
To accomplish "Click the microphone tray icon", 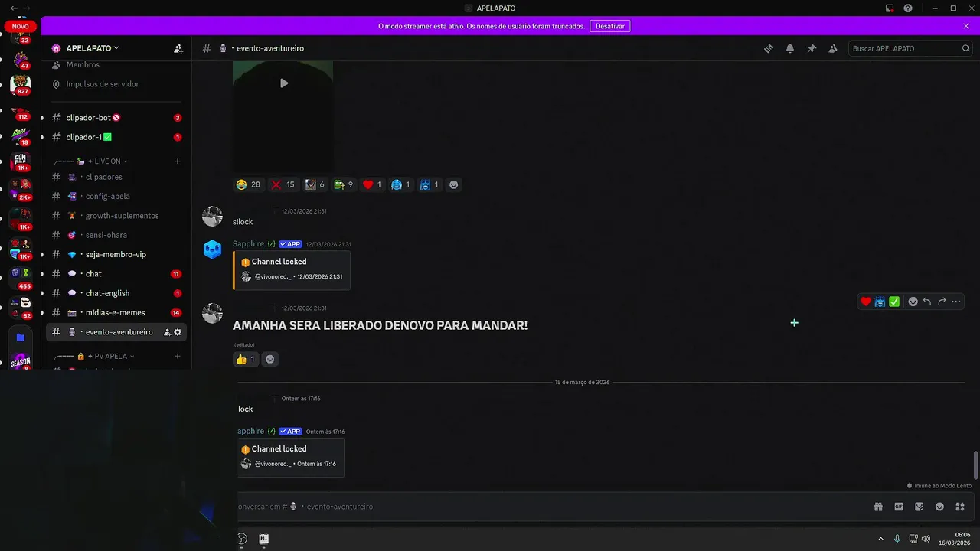I will coord(897,539).
